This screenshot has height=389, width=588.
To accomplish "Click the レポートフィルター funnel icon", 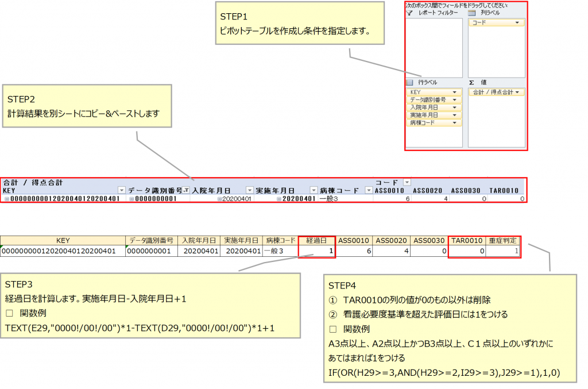I will [409, 13].
